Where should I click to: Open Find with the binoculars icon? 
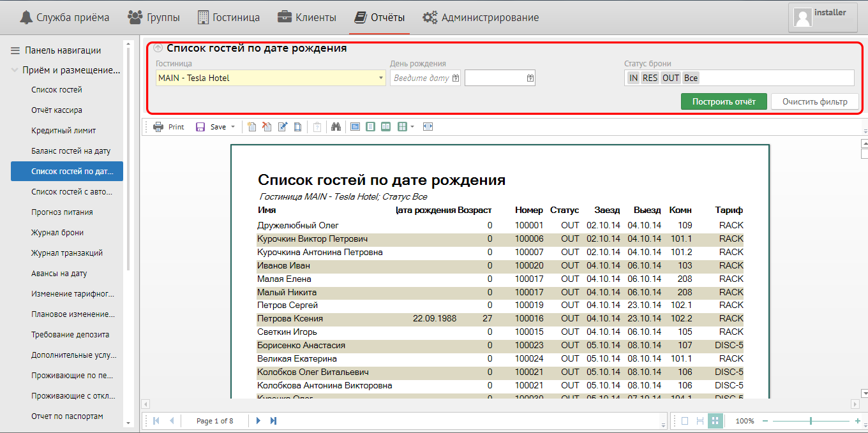pyautogui.click(x=336, y=127)
